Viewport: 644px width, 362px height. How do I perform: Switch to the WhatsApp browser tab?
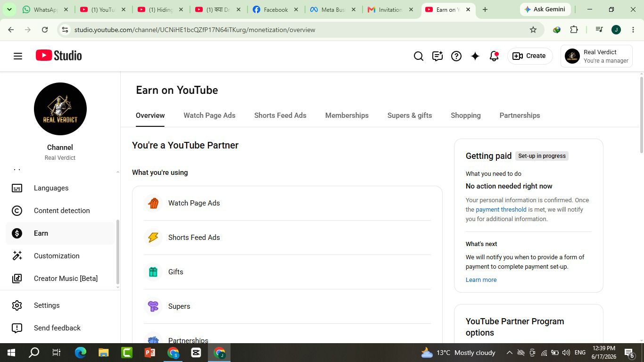coord(45,9)
